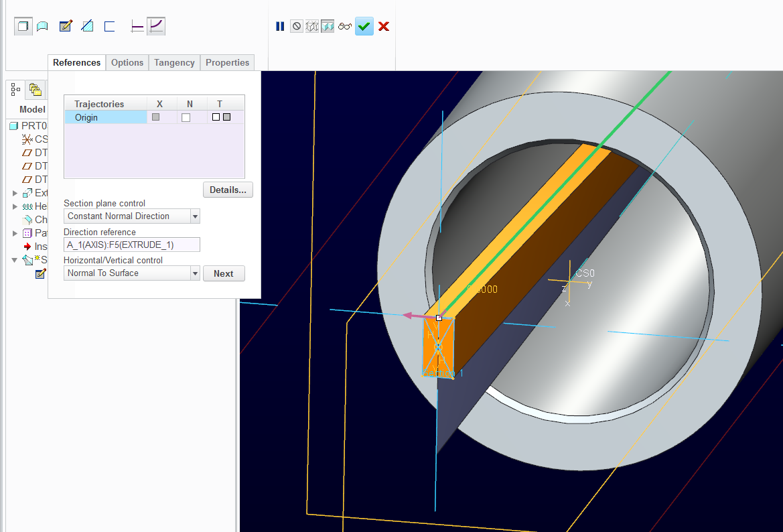Click the Next button for direction control
This screenshot has width=783, height=532.
pyautogui.click(x=224, y=273)
